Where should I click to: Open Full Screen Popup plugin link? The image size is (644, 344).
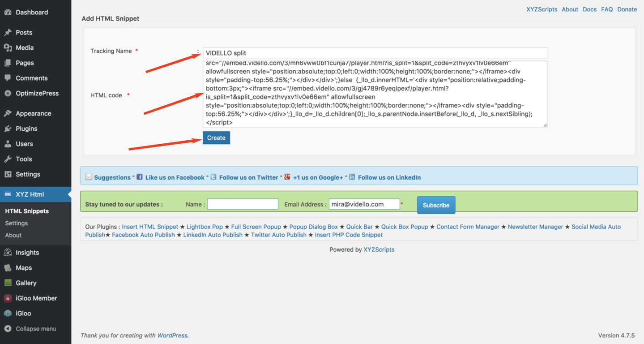click(256, 227)
